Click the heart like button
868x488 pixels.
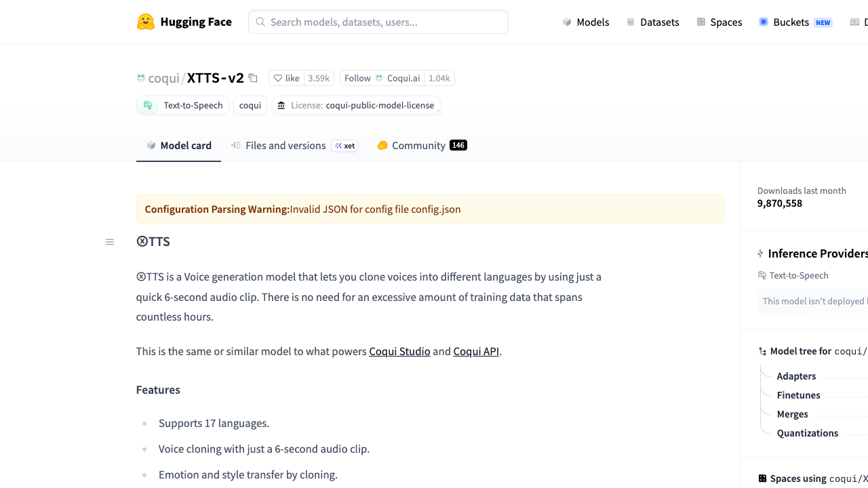pos(286,78)
